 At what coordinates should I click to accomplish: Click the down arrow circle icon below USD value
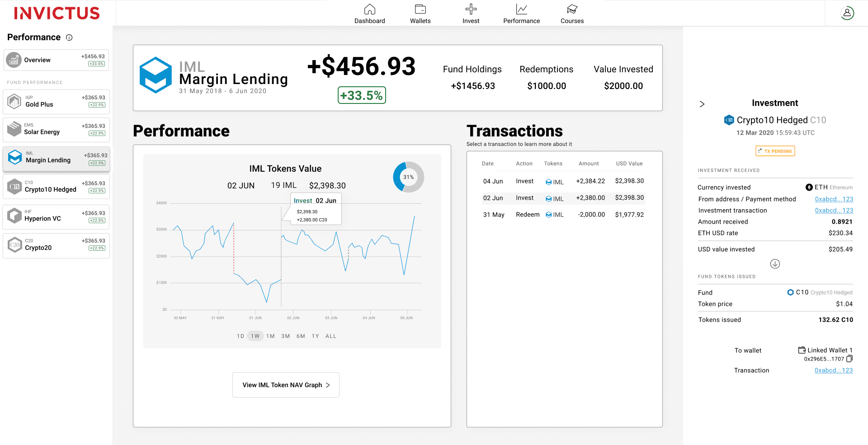click(x=775, y=264)
